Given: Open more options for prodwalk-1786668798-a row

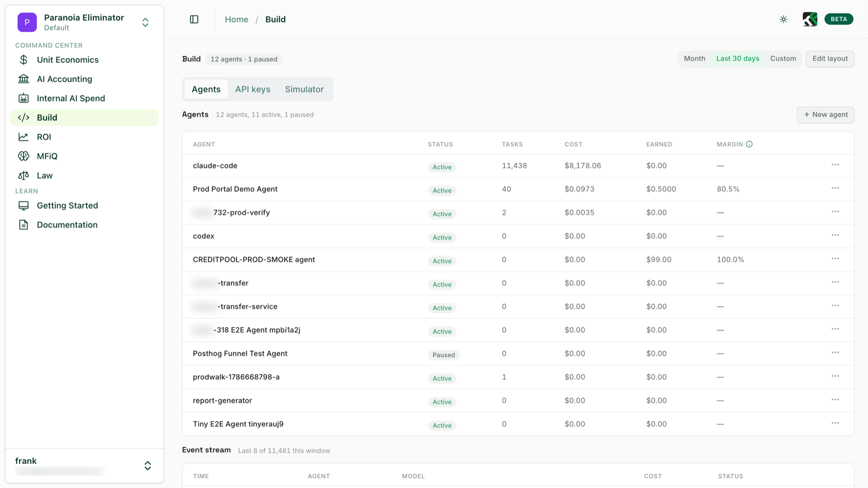Looking at the screenshot, I should click(x=835, y=377).
